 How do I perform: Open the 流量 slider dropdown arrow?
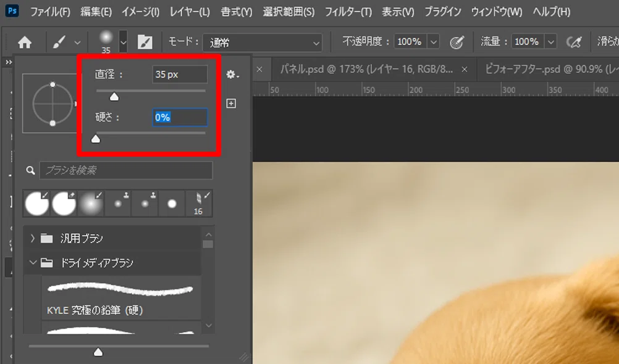click(x=550, y=41)
